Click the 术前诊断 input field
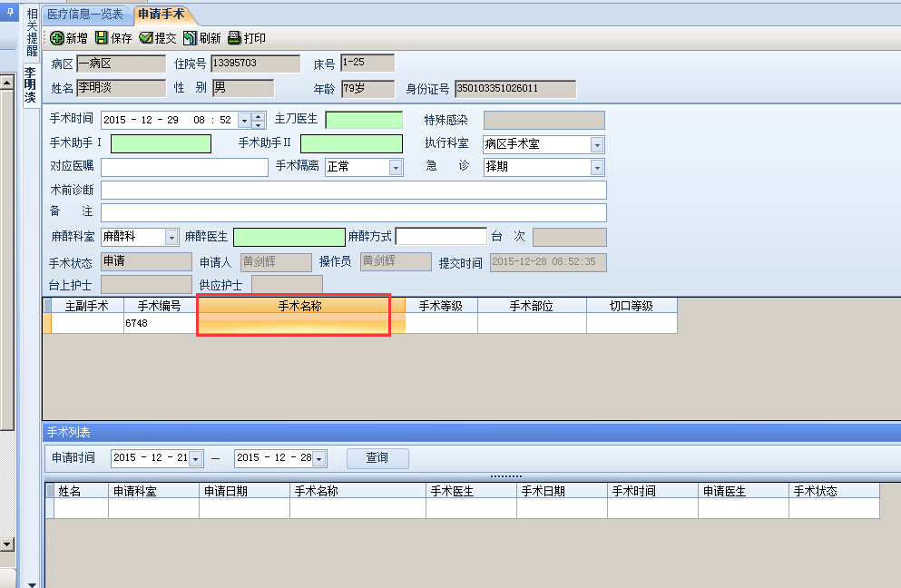The image size is (901, 588). tap(353, 191)
